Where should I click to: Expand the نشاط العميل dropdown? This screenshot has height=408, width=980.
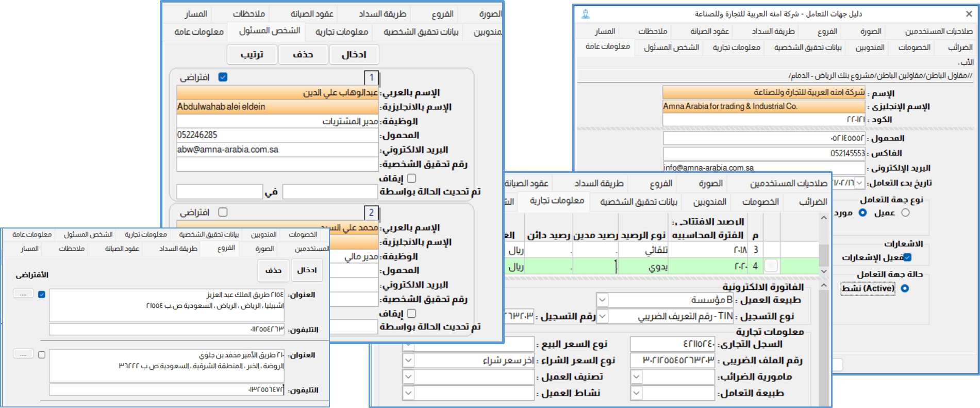[x=408, y=393]
